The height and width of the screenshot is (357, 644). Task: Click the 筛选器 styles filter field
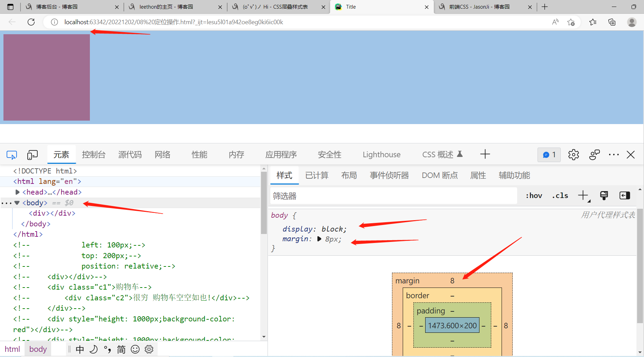(x=394, y=196)
